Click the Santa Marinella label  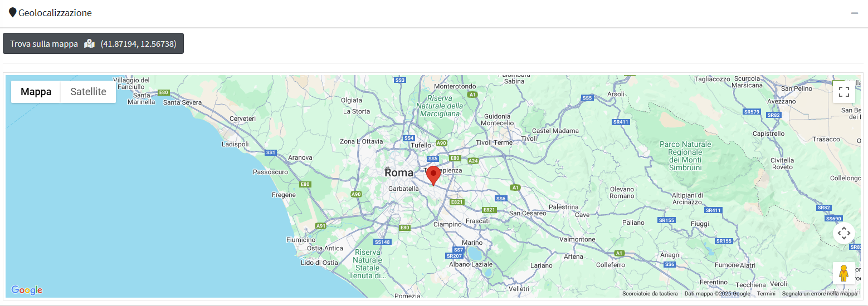142,98
